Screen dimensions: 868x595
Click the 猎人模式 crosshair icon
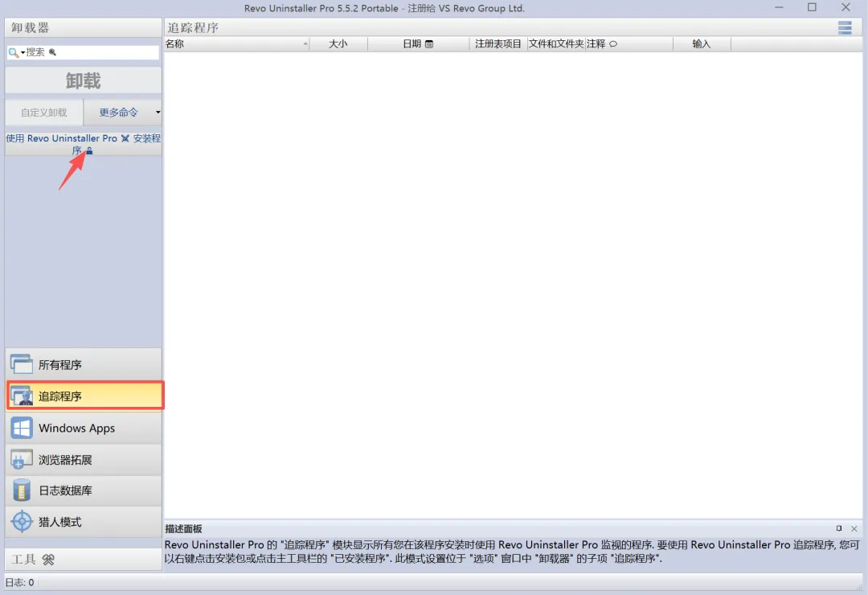pos(22,522)
